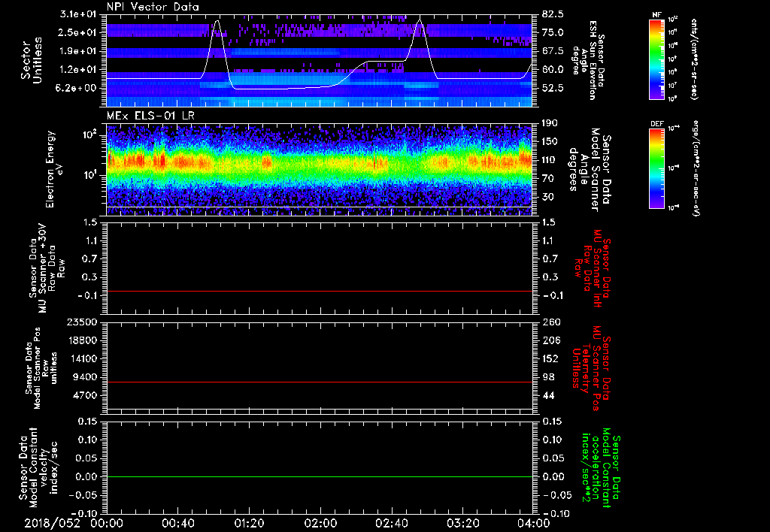Select the 'Sector Unitless' axis label
This screenshot has height=532, width=770.
[x=30, y=60]
